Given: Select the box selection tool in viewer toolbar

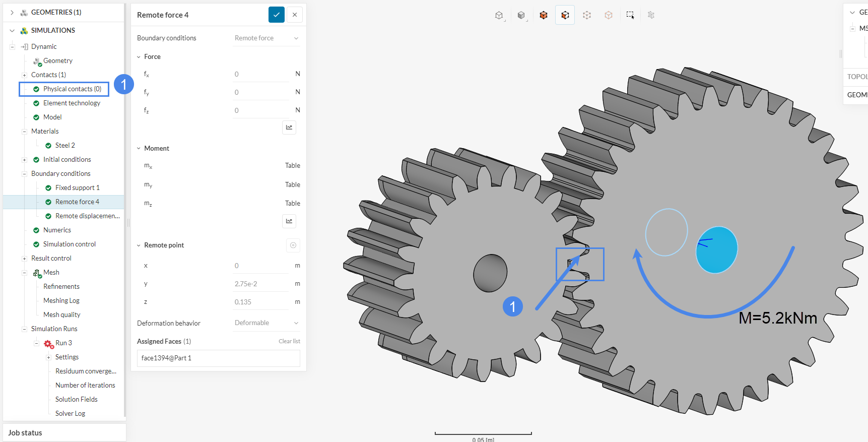Looking at the screenshot, I should [630, 15].
